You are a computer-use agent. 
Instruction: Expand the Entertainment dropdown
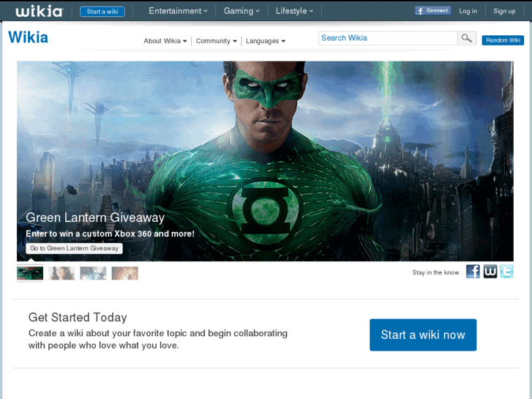coord(178,11)
